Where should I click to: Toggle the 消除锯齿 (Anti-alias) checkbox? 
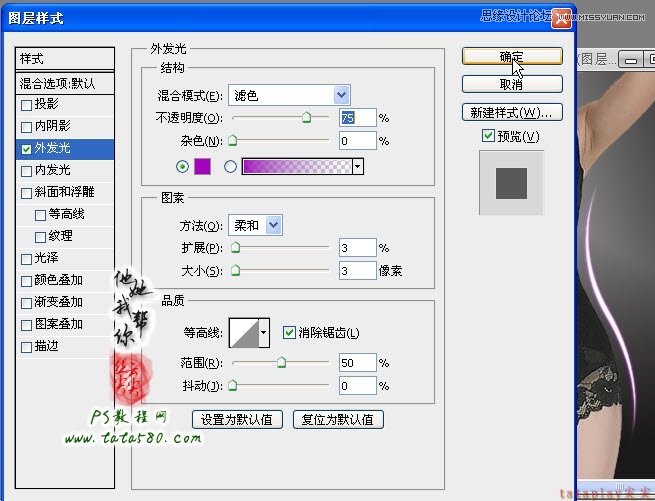290,333
